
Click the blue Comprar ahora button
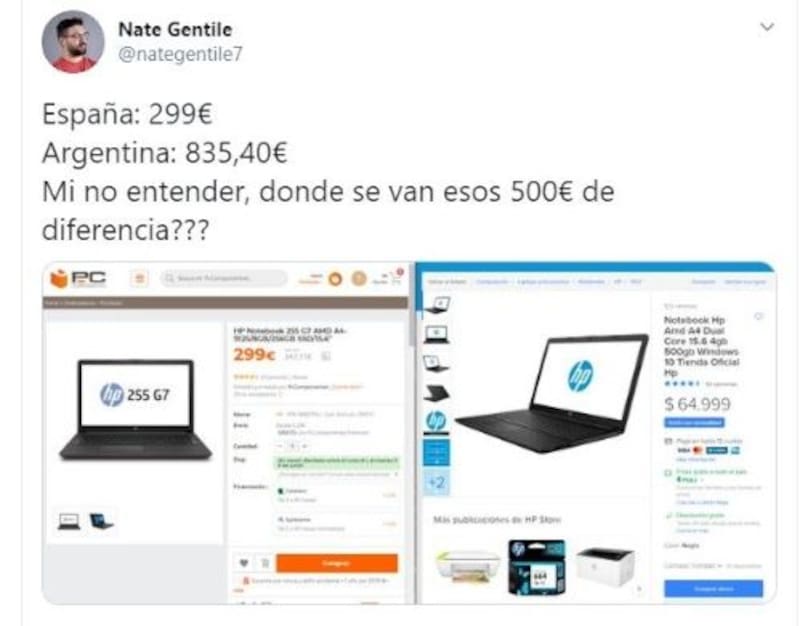[713, 588]
